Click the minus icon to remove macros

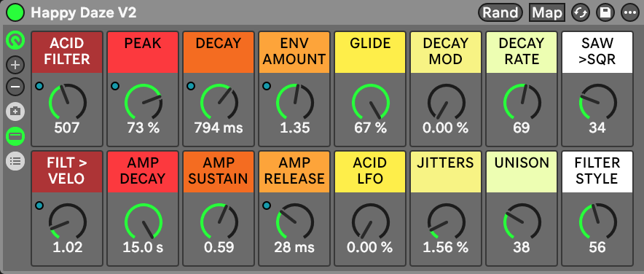point(15,87)
